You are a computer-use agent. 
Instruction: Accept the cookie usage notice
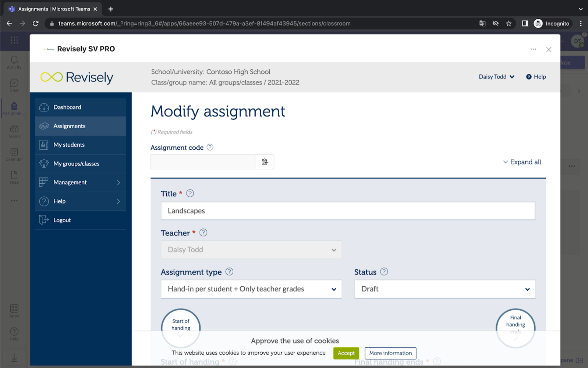tap(346, 353)
